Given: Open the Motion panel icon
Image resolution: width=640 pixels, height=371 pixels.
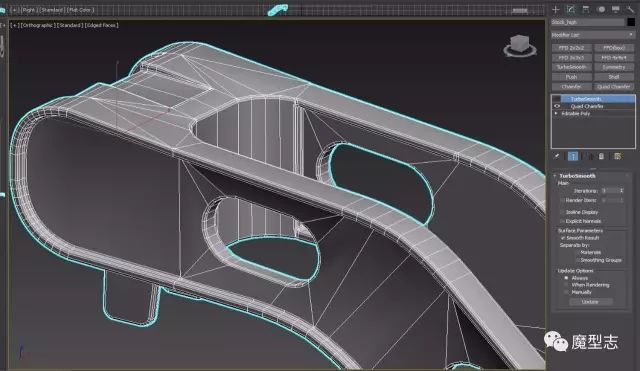Looking at the screenshot, I should point(601,9).
